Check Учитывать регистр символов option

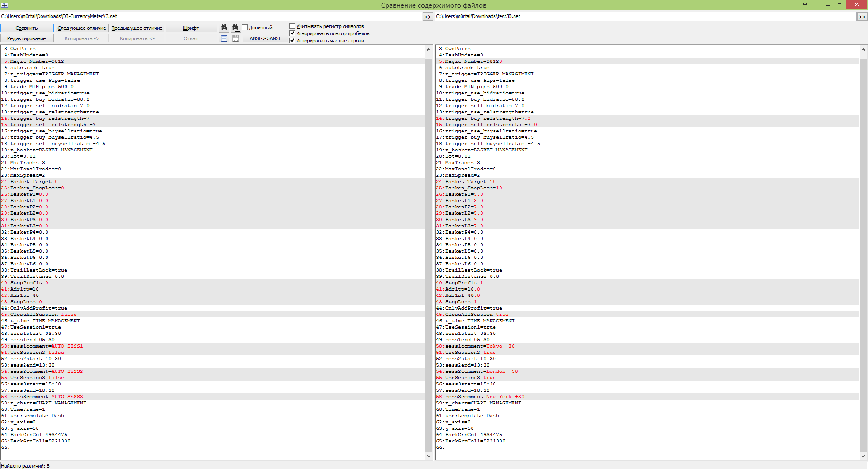tap(292, 26)
